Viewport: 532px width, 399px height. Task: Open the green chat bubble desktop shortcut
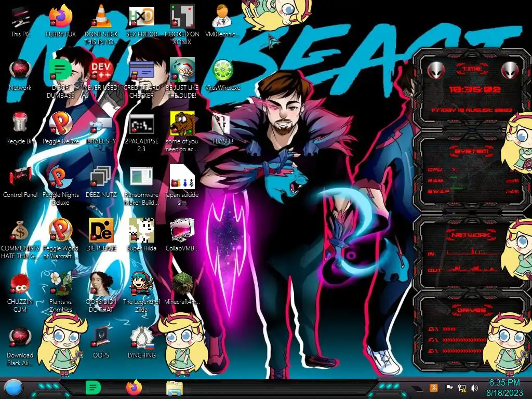coord(60,78)
